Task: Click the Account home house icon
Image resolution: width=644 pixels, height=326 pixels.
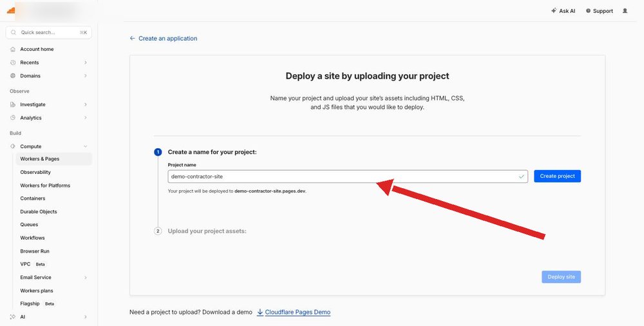Action: click(x=13, y=50)
